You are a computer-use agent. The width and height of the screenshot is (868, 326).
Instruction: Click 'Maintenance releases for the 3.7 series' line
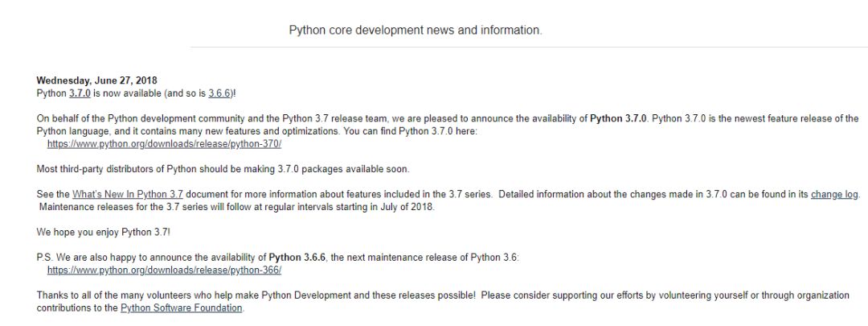coord(237,208)
